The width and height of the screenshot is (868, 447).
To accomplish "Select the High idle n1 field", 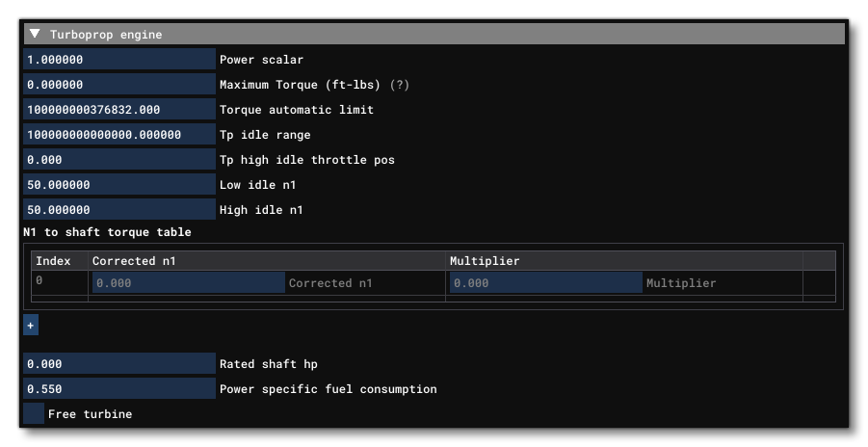I will (119, 210).
